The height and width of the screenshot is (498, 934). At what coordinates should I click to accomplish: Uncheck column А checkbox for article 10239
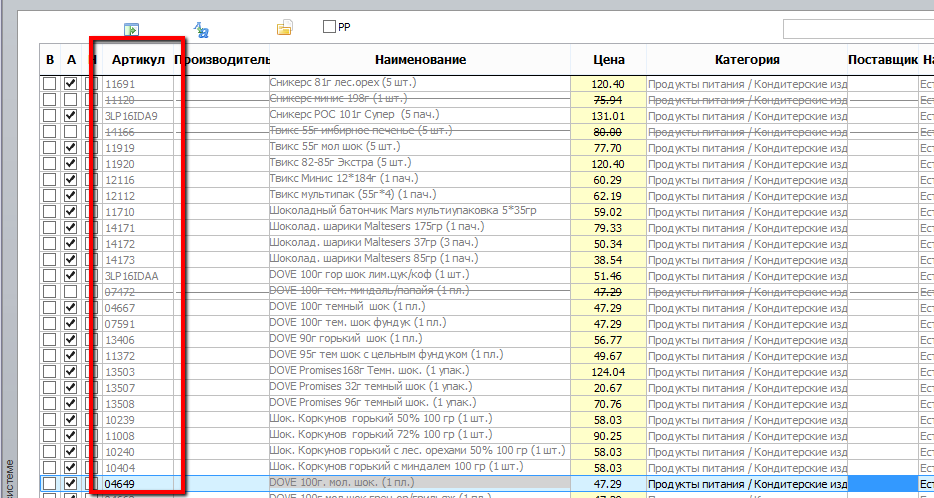(71, 419)
